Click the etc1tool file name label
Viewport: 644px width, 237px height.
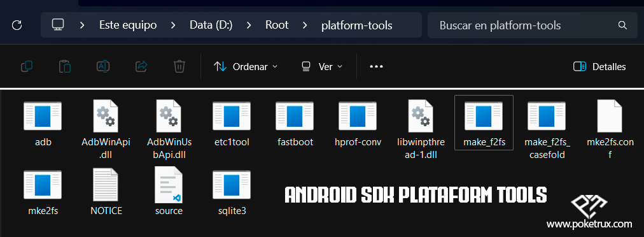pyautogui.click(x=232, y=142)
